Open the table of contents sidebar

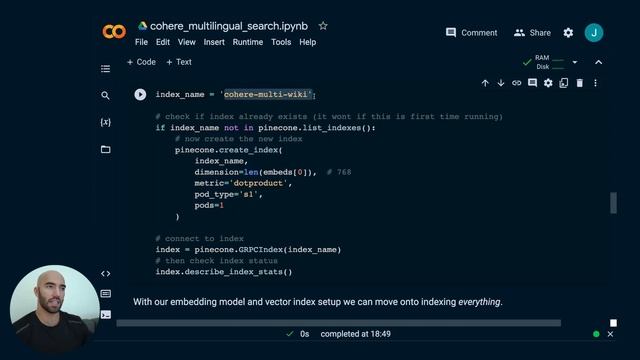(x=105, y=69)
